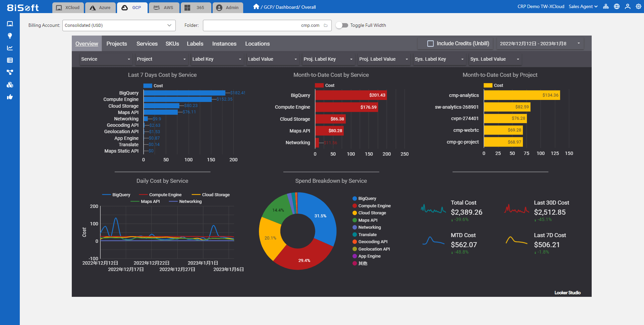Viewport: 644px width, 325px height.
Task: Go to the Overview report tab
Action: [87, 44]
